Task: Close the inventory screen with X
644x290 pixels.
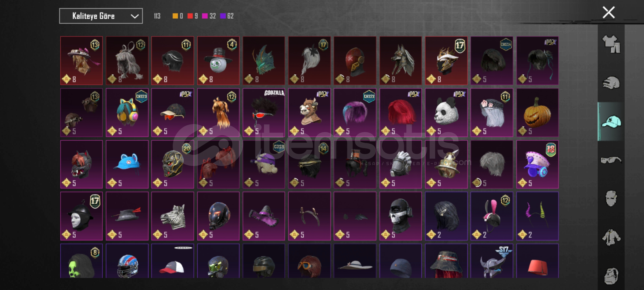Action: point(609,12)
